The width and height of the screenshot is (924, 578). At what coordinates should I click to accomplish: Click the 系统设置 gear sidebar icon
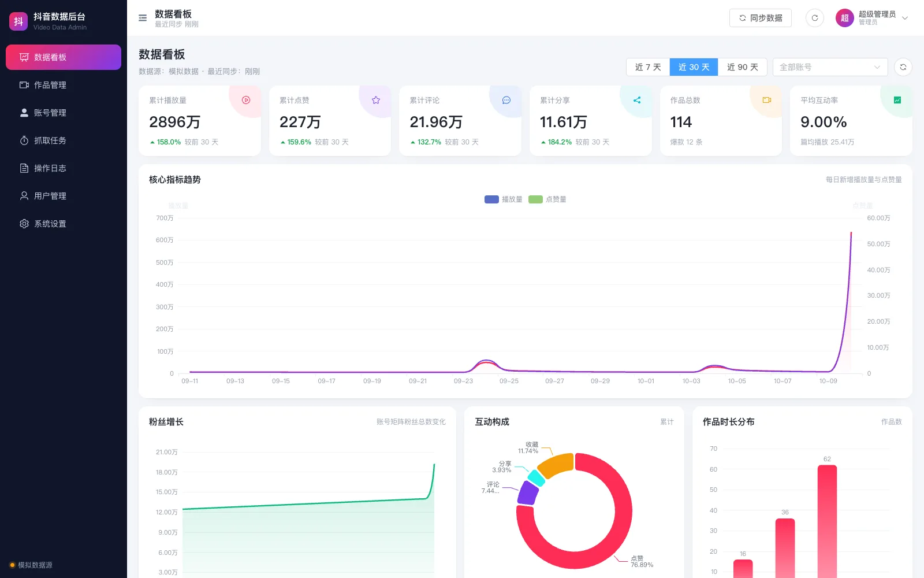[x=24, y=224]
